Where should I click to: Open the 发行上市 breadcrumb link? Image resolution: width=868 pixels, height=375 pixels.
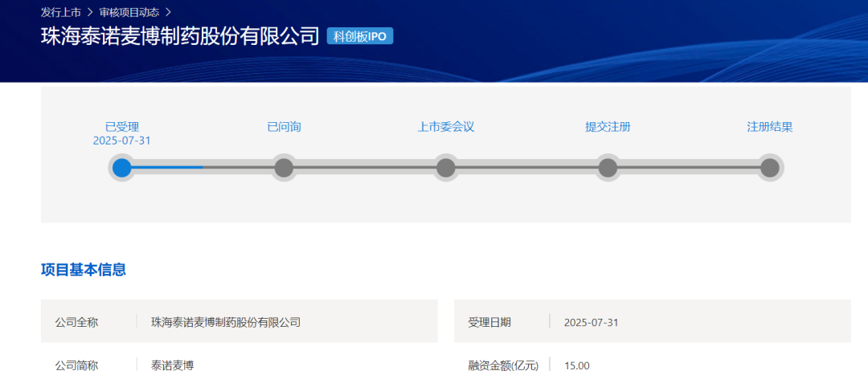60,11
